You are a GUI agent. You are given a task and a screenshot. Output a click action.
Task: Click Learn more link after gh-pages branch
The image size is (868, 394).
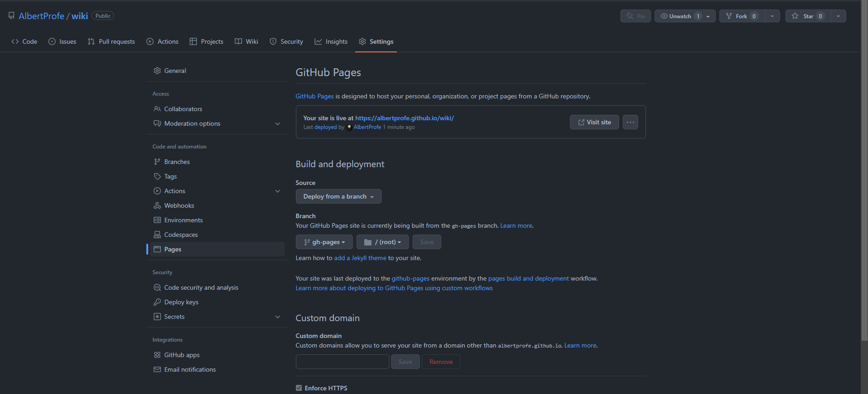[x=516, y=225]
